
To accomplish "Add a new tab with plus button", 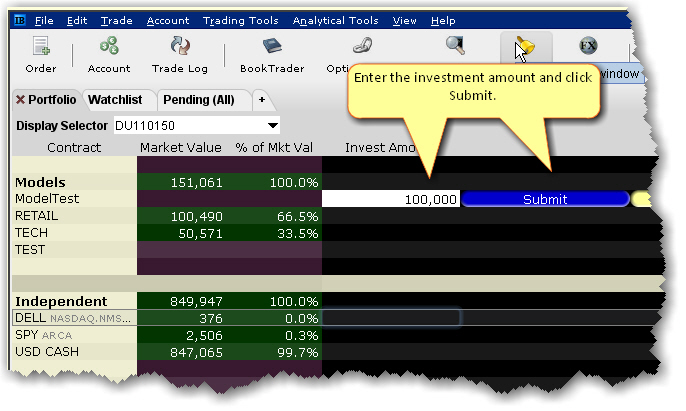I will [x=261, y=100].
